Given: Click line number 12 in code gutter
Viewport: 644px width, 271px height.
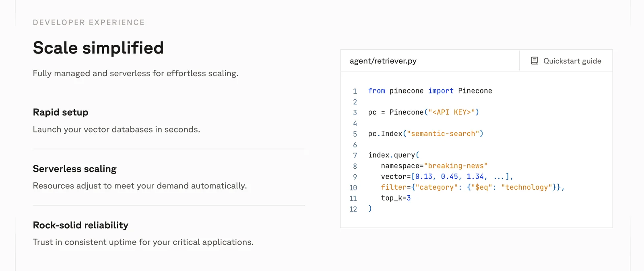Looking at the screenshot, I should point(353,209).
